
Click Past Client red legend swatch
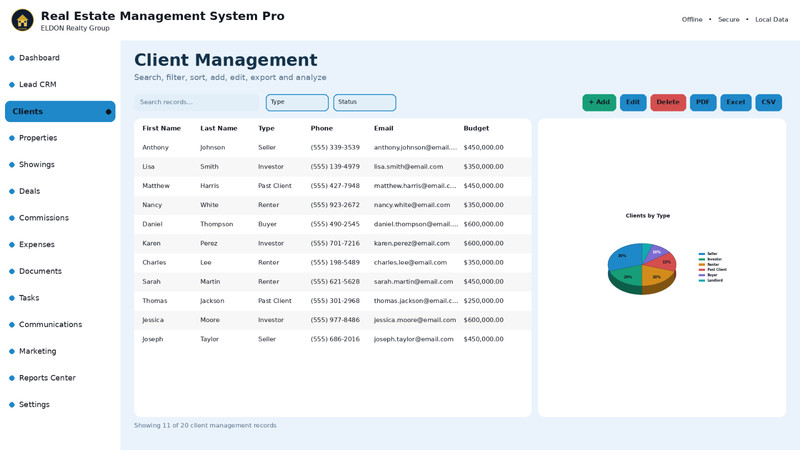coord(702,269)
